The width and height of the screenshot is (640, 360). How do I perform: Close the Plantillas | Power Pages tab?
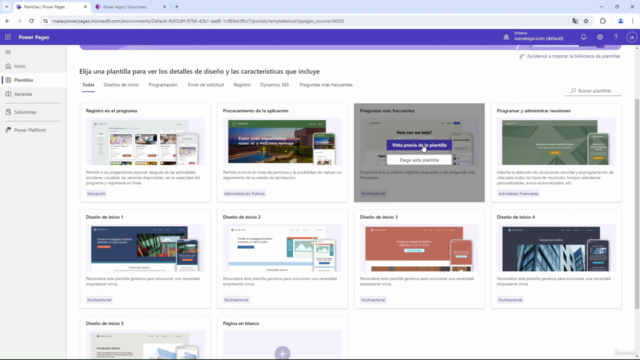click(85, 7)
